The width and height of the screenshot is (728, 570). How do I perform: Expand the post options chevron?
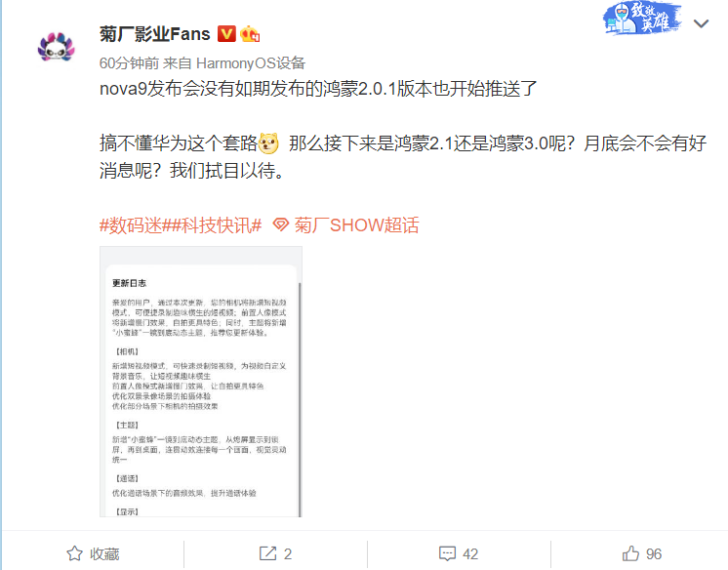701,23
